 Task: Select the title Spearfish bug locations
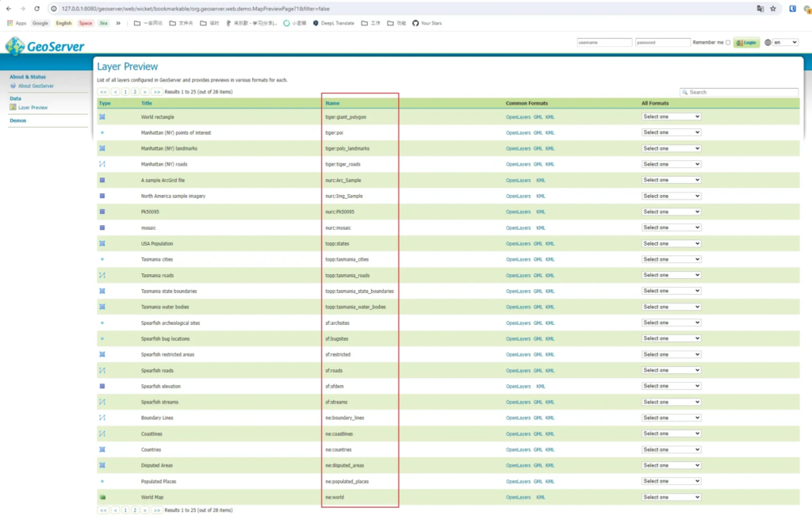(165, 339)
